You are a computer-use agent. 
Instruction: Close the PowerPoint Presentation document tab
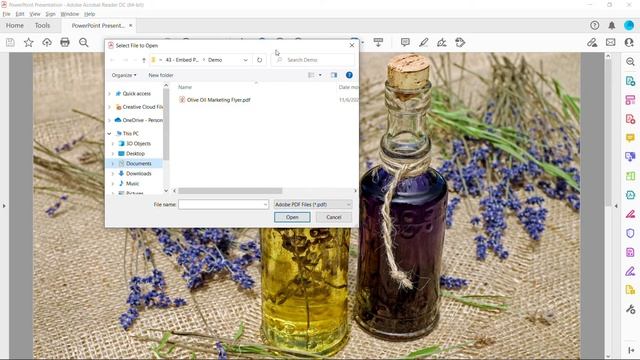tap(131, 25)
